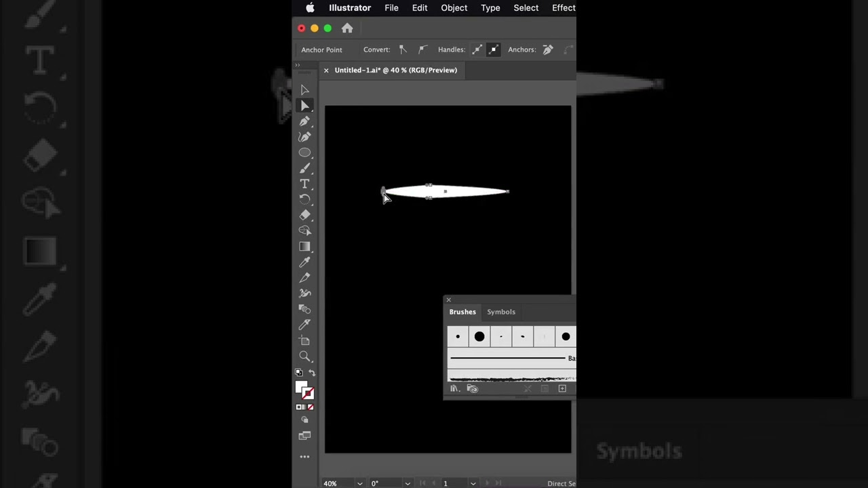Select the upper Eyedropper tool
The width and height of the screenshot is (868, 488).
[304, 262]
